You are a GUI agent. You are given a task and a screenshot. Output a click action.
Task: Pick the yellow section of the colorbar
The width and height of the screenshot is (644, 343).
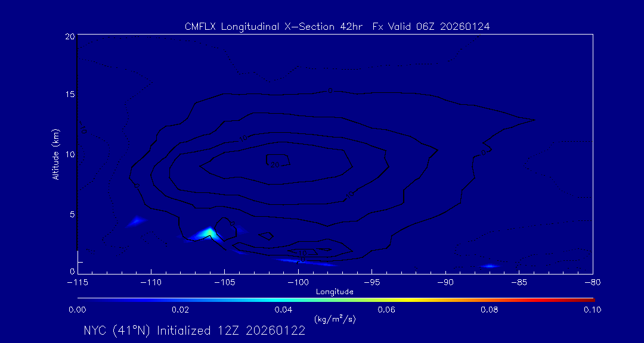408,300
